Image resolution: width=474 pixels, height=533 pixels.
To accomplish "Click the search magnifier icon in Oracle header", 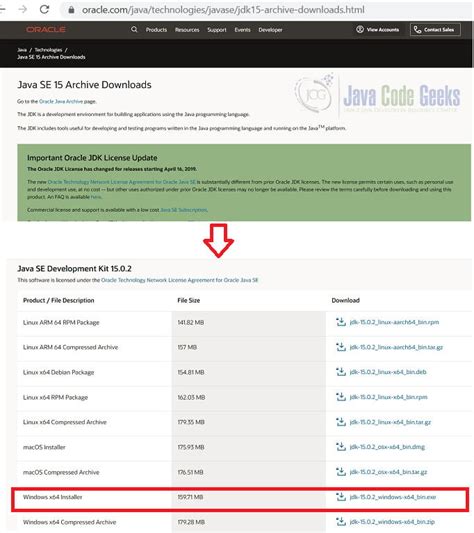I will point(134,30).
